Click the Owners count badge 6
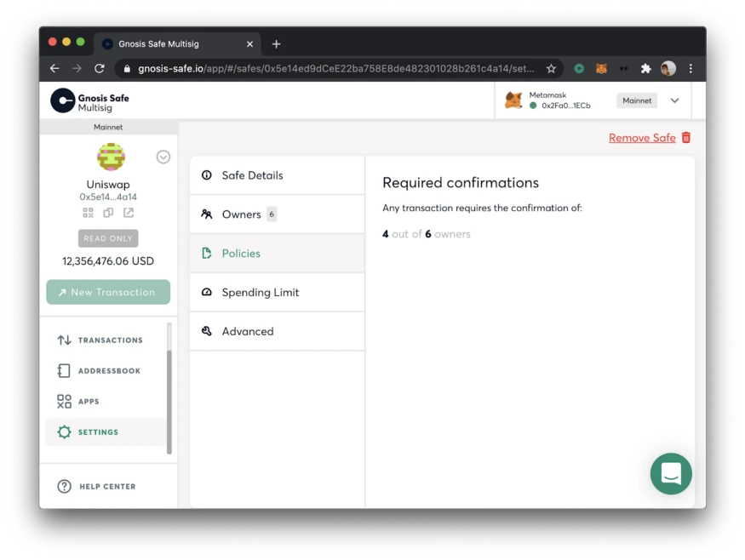Screen dimensions: 745x560 272,214
